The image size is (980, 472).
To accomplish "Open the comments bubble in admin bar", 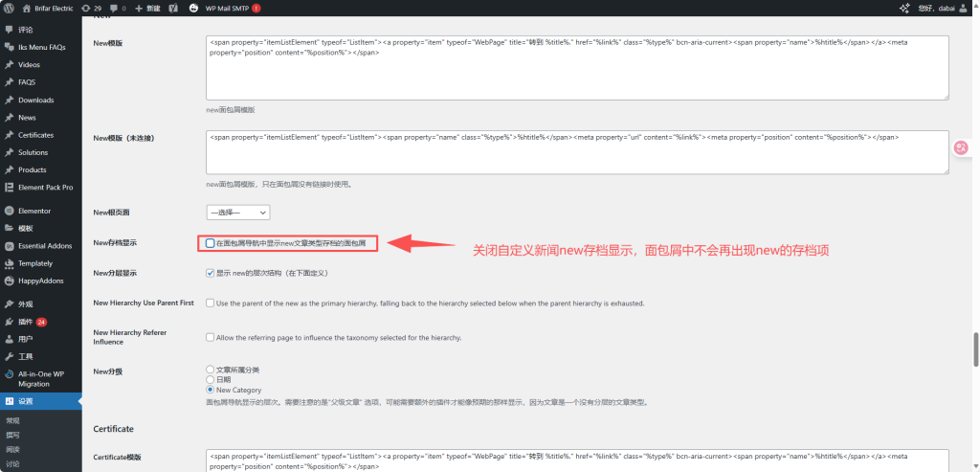I will (x=118, y=8).
